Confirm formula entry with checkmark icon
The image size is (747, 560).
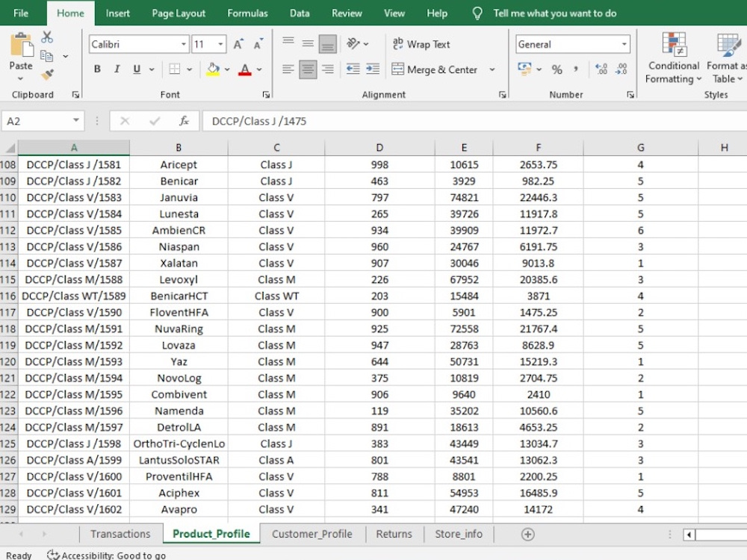[x=155, y=121]
